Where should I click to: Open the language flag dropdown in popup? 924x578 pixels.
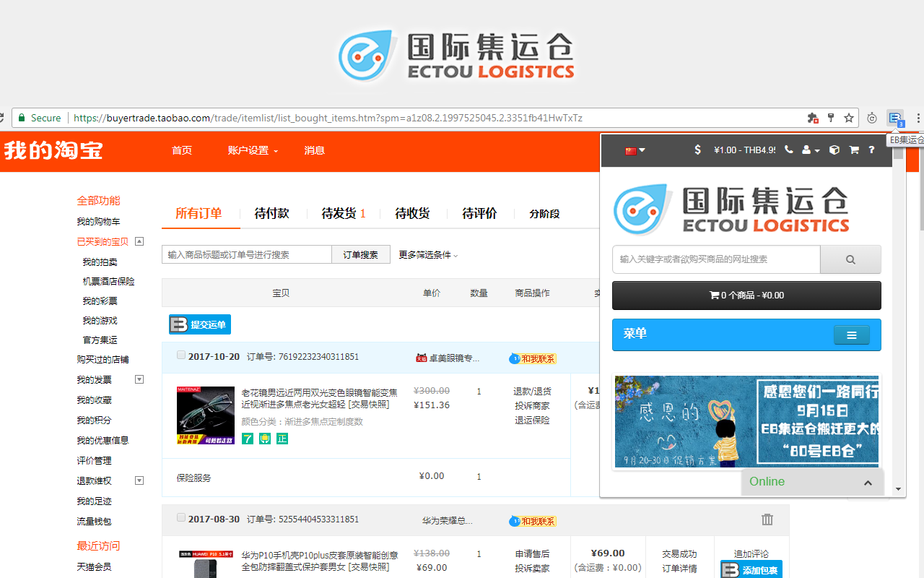tap(635, 150)
